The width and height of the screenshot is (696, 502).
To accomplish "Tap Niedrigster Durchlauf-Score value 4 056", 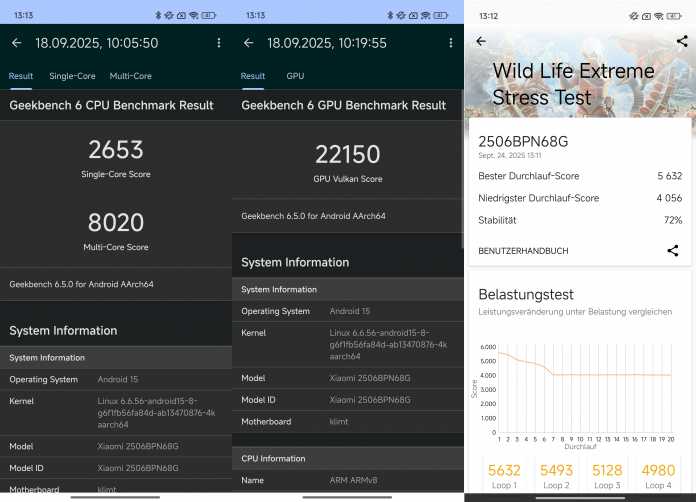I will click(669, 198).
